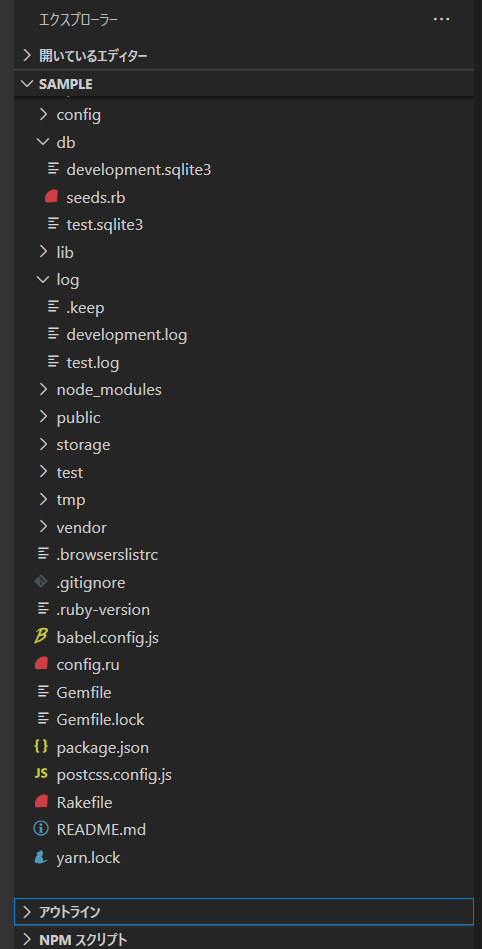Click the git icon next to .gitignore
The width and height of the screenshot is (482, 949).
pos(41,582)
